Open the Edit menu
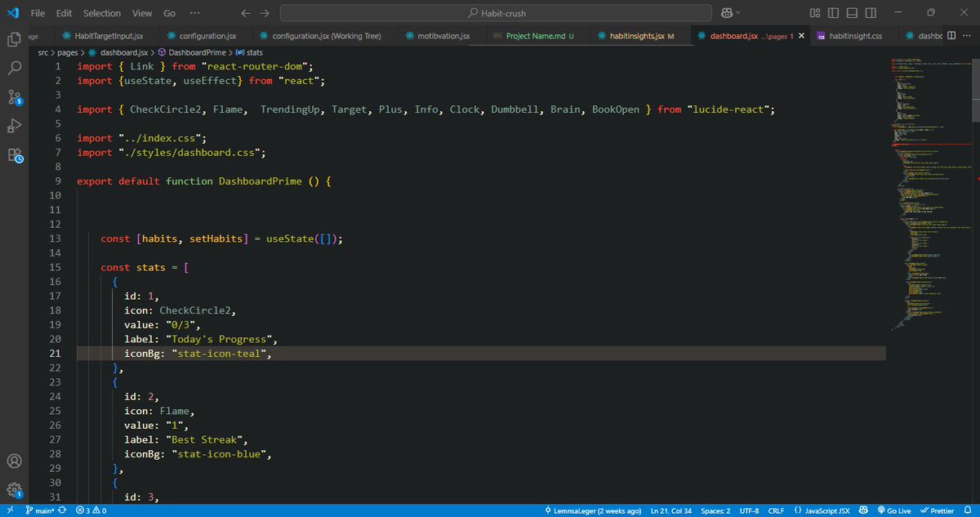Viewport: 980px width, 517px height. click(x=65, y=13)
